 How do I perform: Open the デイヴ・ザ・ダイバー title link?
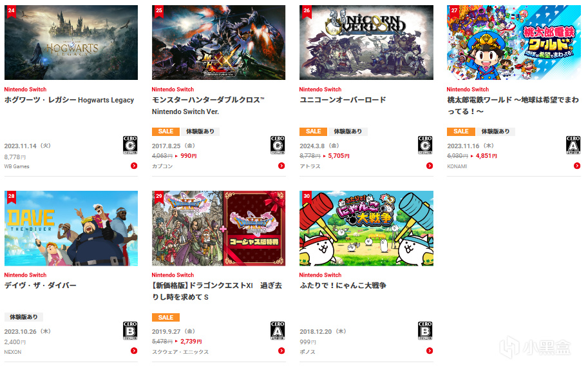pyautogui.click(x=40, y=286)
